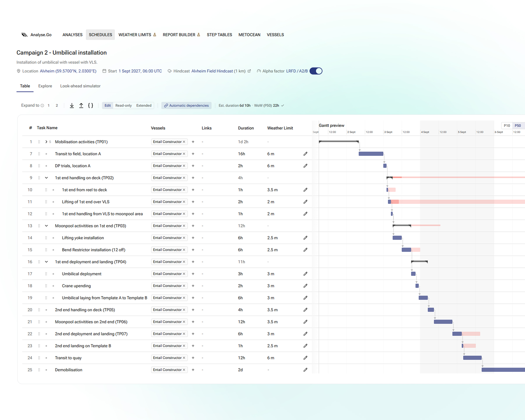Click drag handle of Demobilisation row
This screenshot has height=420, width=525.
click(x=39, y=370)
